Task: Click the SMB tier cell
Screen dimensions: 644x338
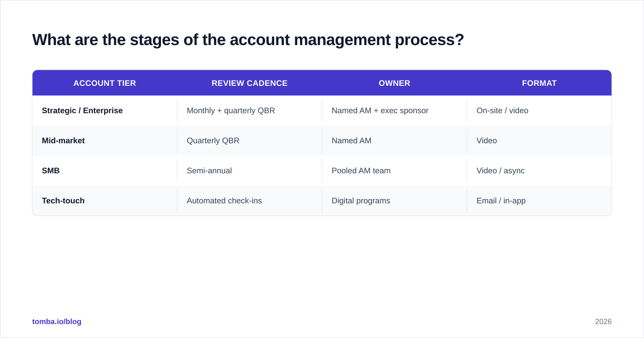Action: (x=105, y=171)
